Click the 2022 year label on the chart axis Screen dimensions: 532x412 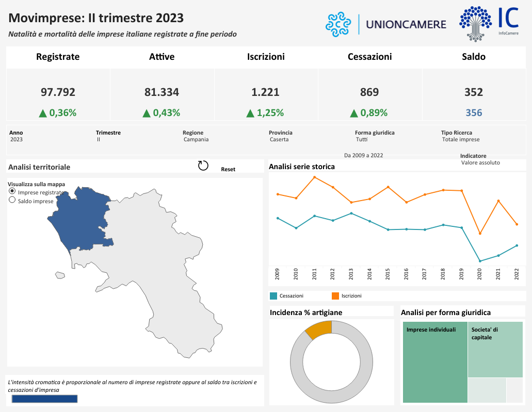pyautogui.click(x=517, y=274)
